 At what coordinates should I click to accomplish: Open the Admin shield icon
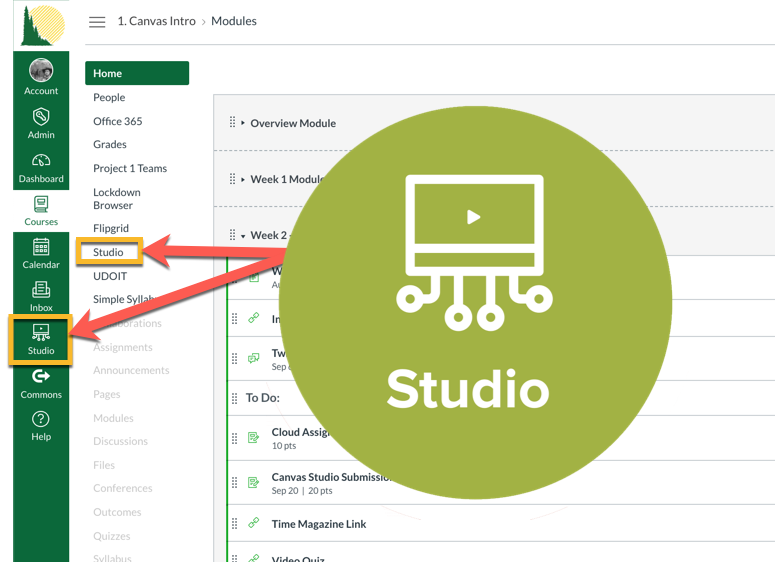pos(41,117)
